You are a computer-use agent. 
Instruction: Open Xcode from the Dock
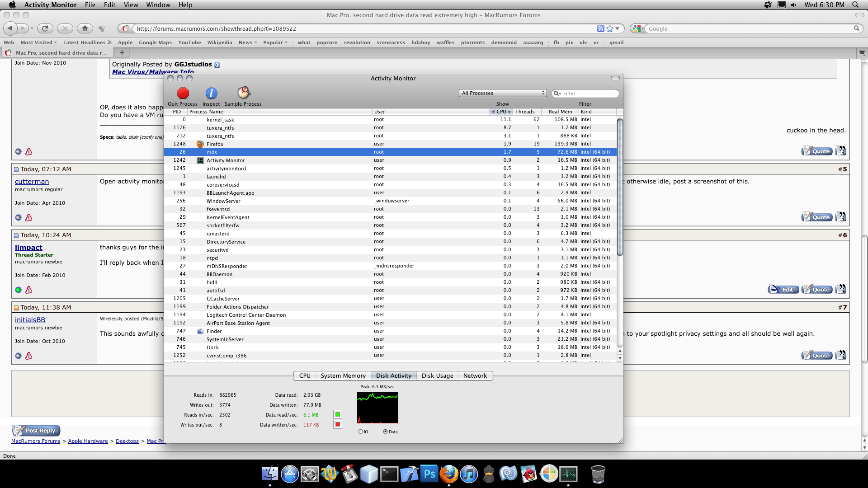pyautogui.click(x=409, y=474)
